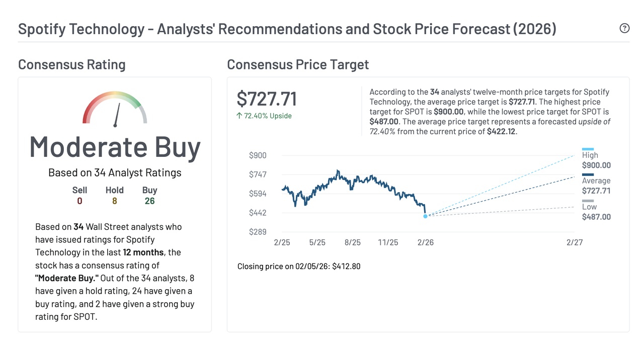Click the Sell count of 0
This screenshot has width=644, height=352.
79,201
